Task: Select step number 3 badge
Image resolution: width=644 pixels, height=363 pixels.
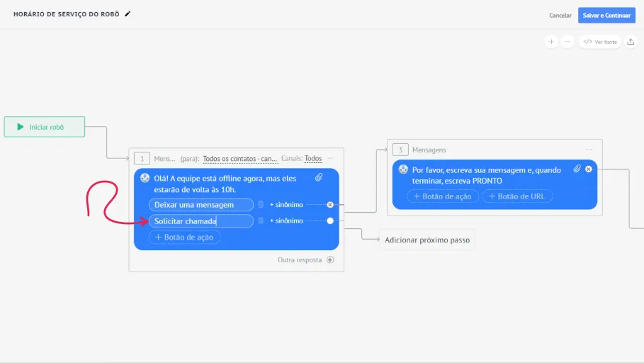Action: (400, 150)
